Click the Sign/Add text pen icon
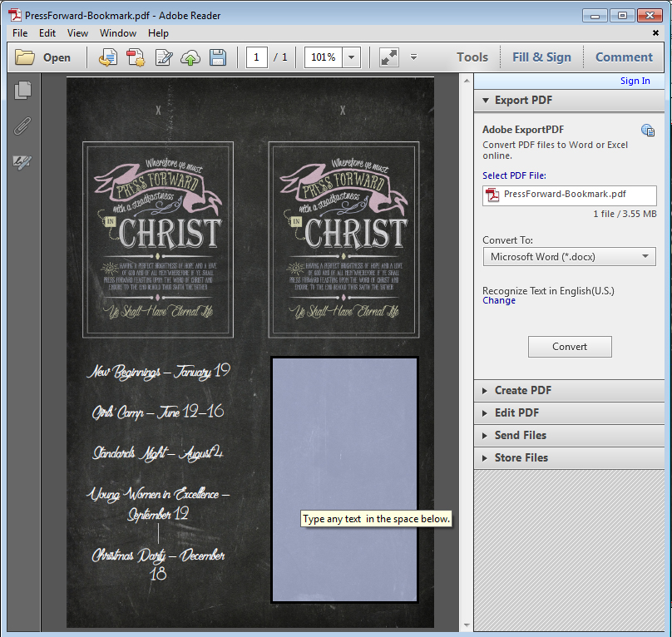 tap(164, 57)
